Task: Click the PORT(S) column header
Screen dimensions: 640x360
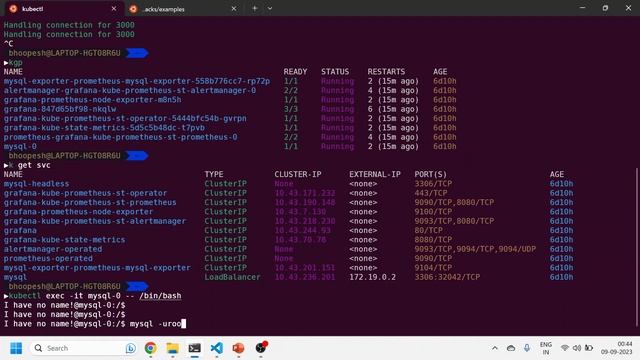Action: 431,175
